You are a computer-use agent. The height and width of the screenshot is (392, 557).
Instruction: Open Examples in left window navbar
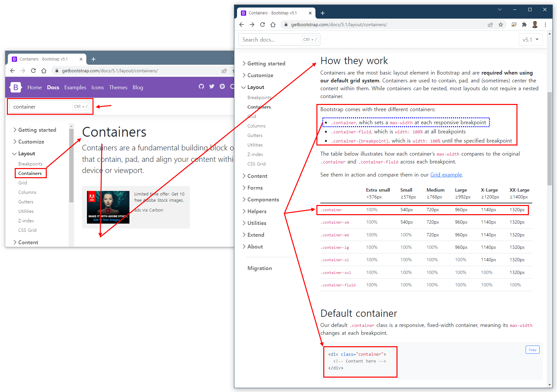coord(75,87)
